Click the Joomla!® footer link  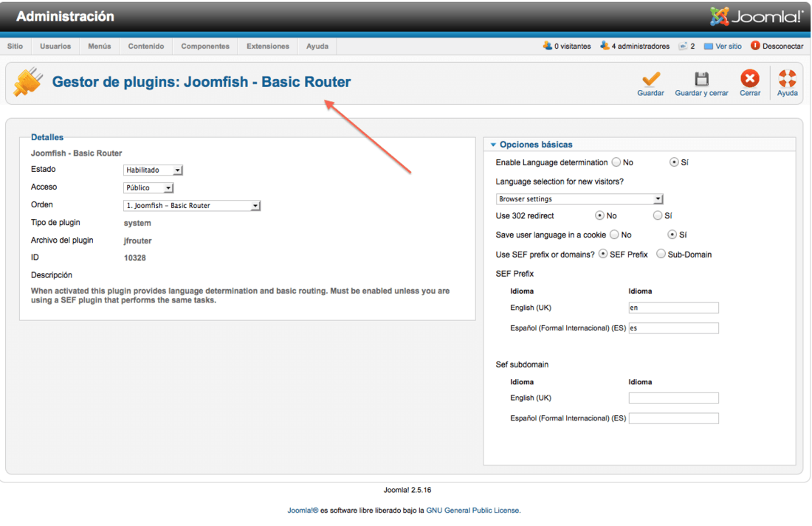pos(303,510)
